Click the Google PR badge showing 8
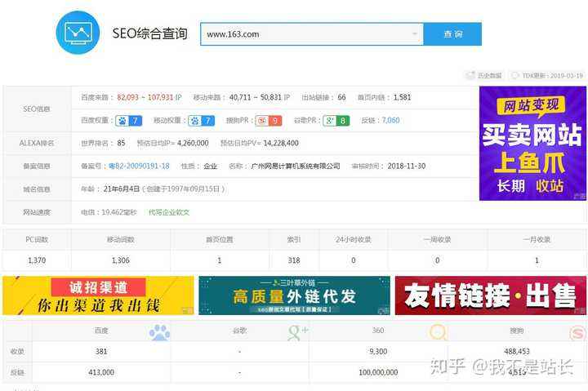Image resolution: width=588 pixels, height=391 pixels. [336, 120]
